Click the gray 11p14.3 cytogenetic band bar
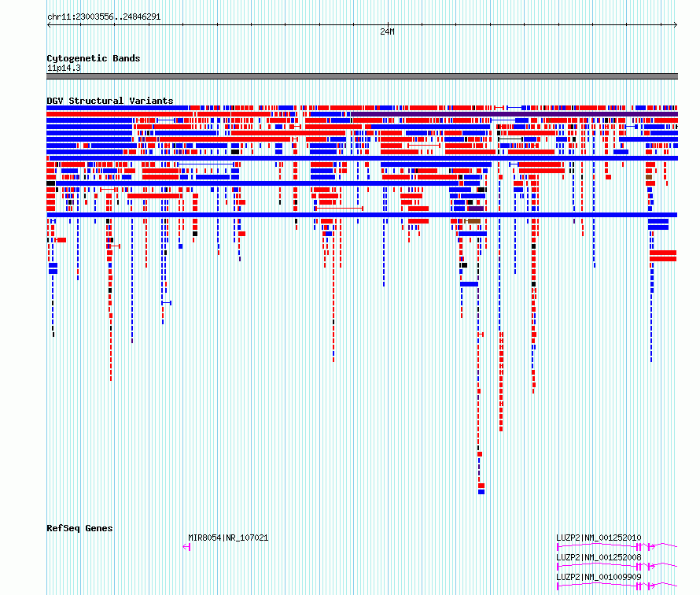 tap(362, 76)
